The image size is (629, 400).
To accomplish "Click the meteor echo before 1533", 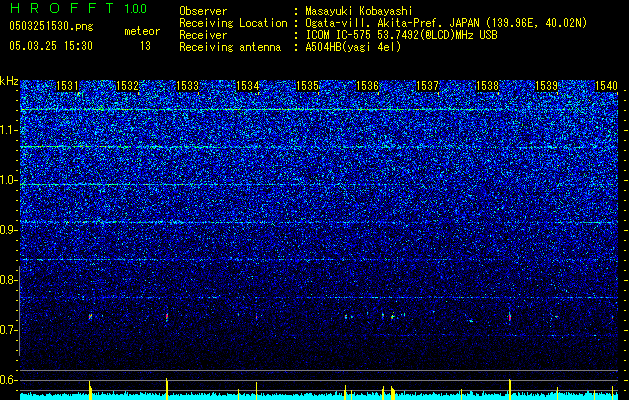I will 166,317.
